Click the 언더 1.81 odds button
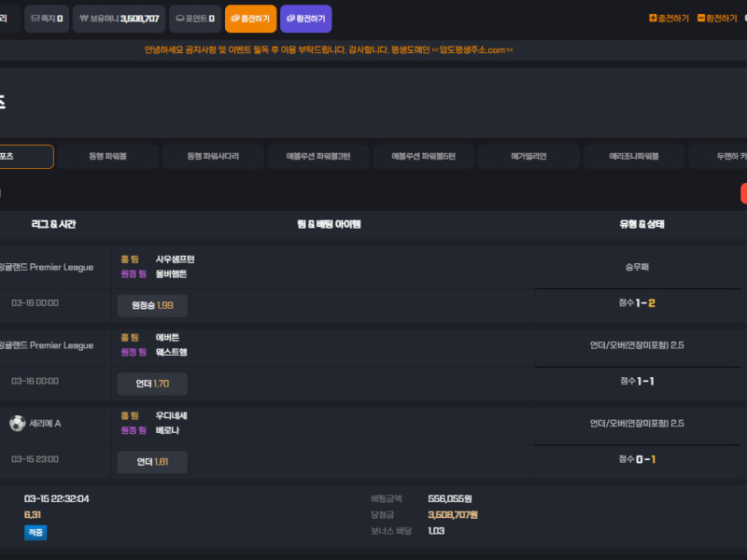The width and height of the screenshot is (747, 560). 152,461
